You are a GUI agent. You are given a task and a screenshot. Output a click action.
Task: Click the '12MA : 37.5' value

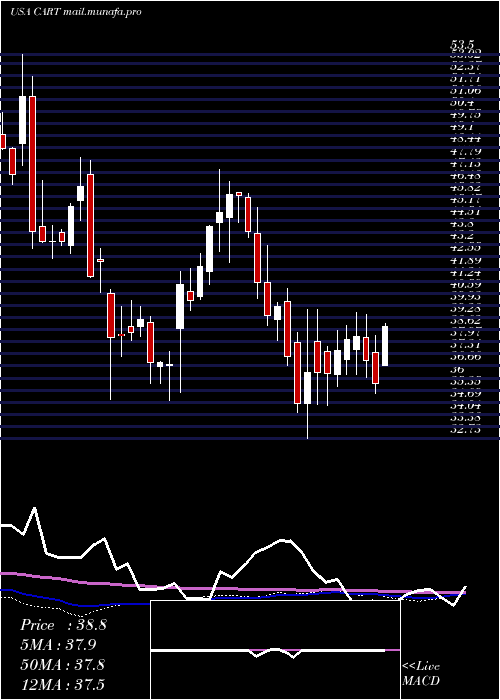[x=62, y=684]
